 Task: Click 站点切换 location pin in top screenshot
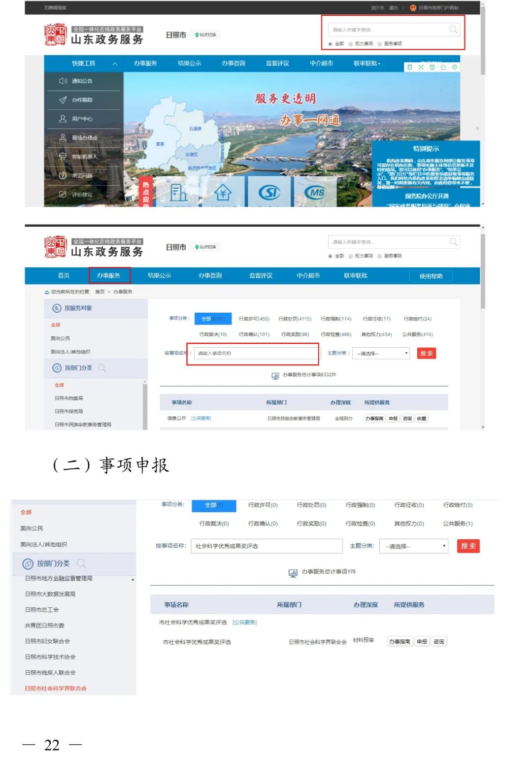tap(197, 35)
